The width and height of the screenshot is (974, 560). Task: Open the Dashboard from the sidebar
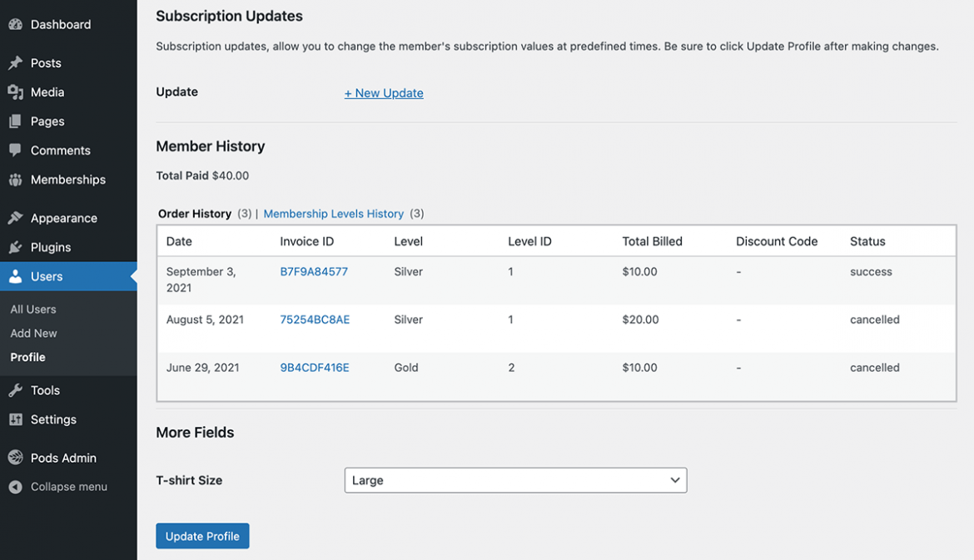(x=15, y=24)
